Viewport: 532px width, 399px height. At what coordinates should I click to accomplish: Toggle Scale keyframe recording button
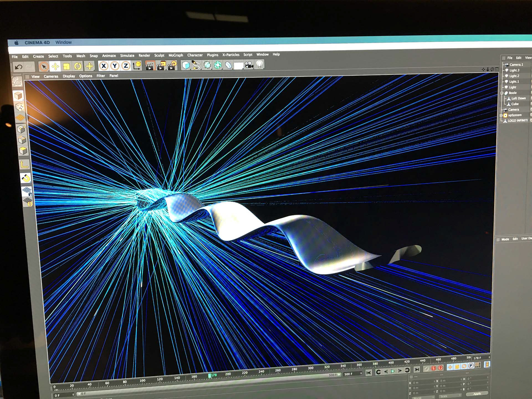tap(457, 367)
